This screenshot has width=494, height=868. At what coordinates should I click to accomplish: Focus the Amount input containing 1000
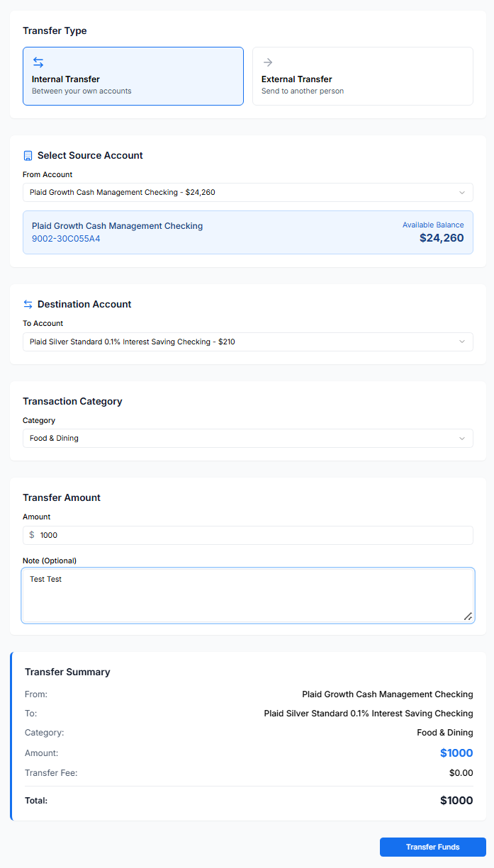[x=252, y=535]
